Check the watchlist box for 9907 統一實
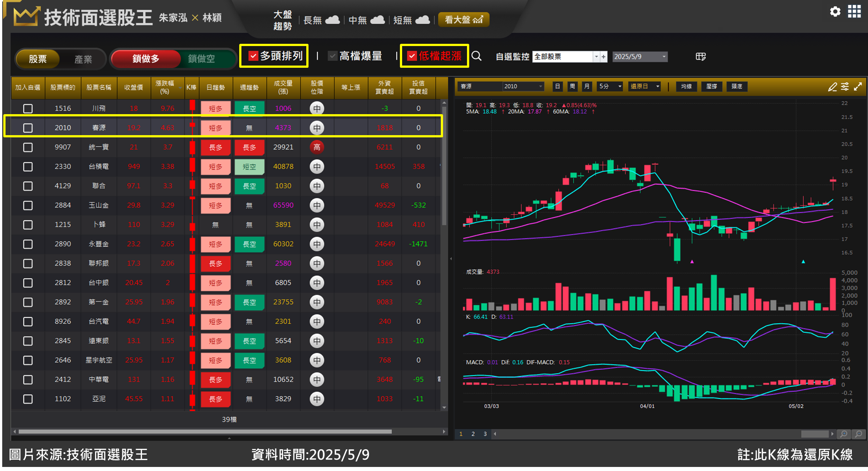This screenshot has width=868, height=471. pyautogui.click(x=28, y=147)
